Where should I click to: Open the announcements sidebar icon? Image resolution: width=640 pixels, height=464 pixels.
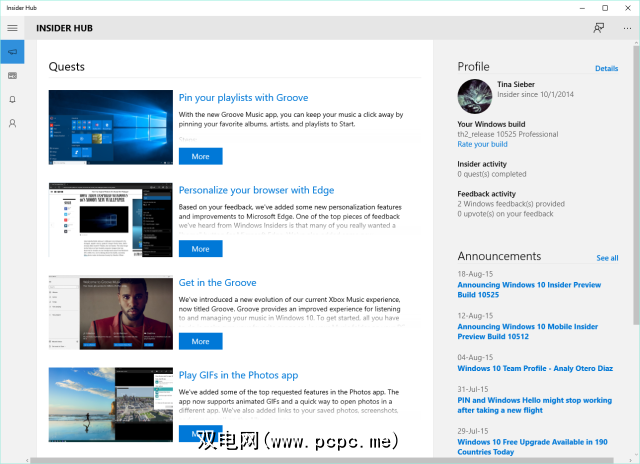click(x=12, y=75)
